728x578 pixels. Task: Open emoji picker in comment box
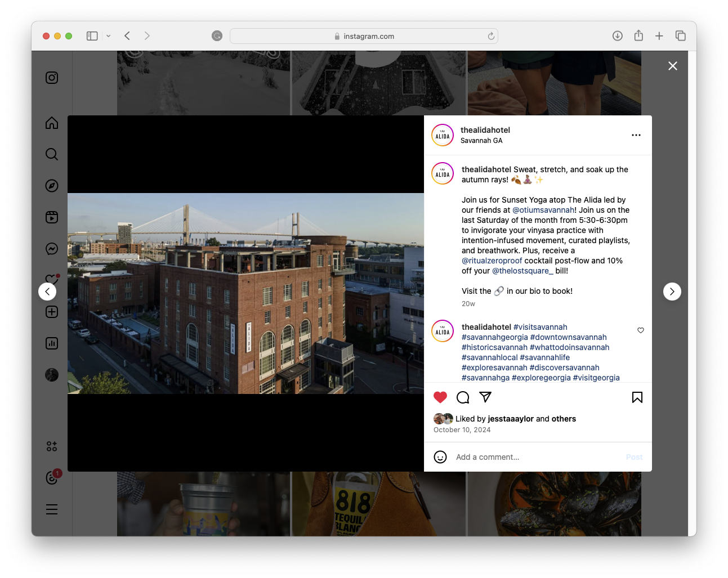[440, 457]
